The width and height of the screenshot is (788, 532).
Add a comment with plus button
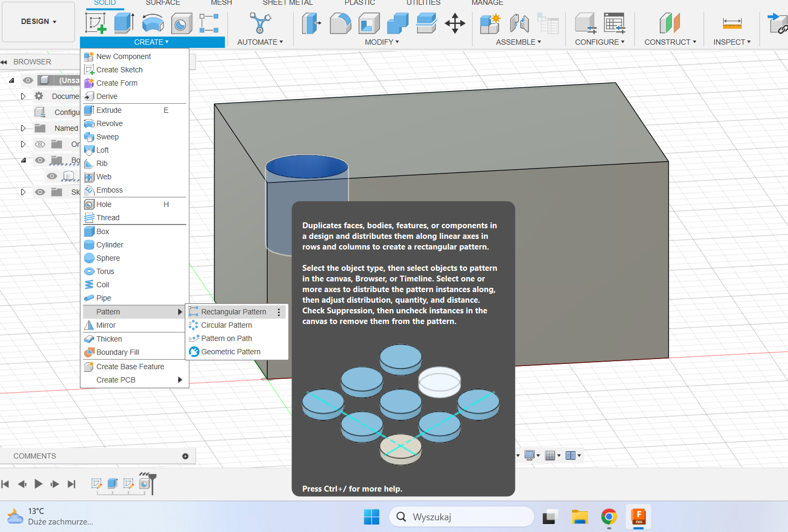click(185, 456)
